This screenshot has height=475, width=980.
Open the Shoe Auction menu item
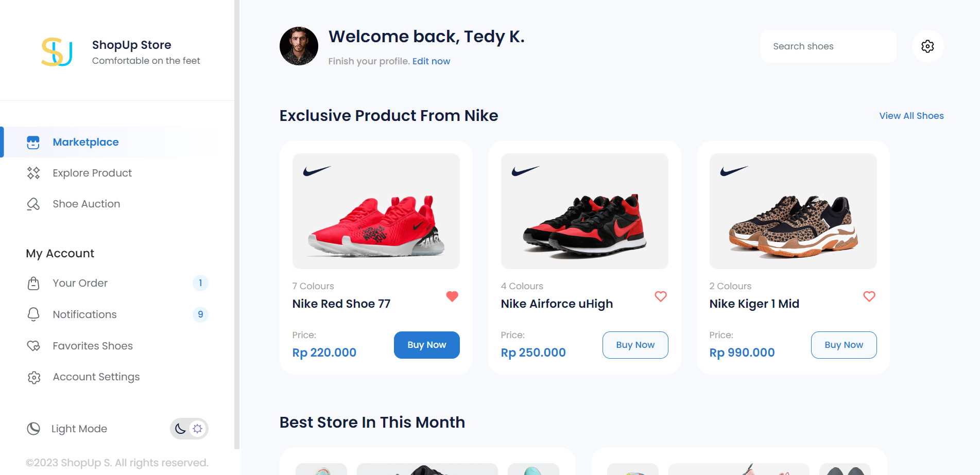coord(87,204)
